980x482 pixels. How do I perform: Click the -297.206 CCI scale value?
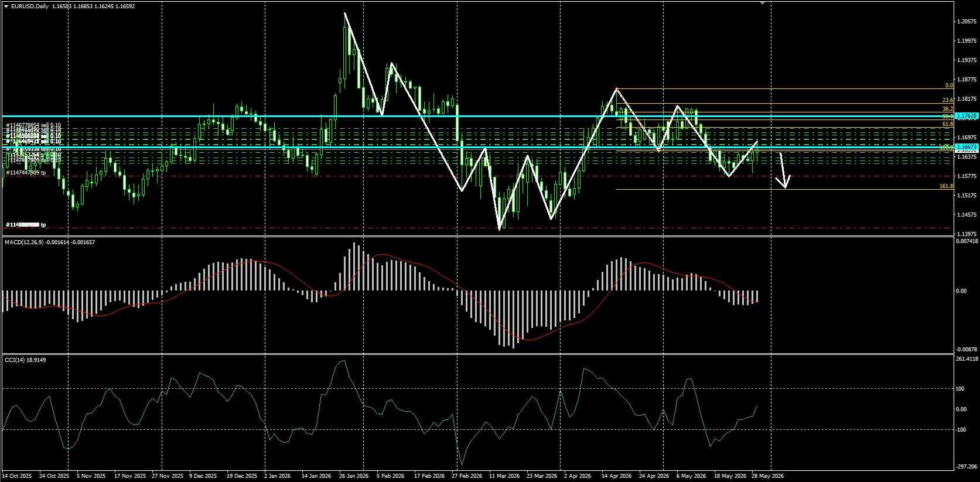[967, 467]
